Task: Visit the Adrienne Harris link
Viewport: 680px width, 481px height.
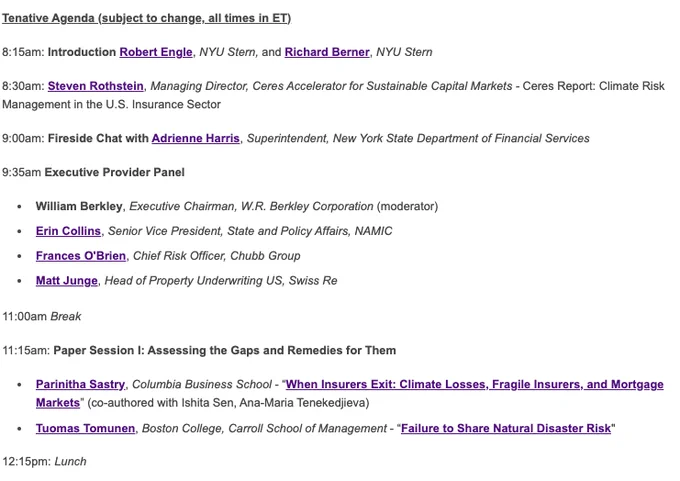Action: point(196,138)
